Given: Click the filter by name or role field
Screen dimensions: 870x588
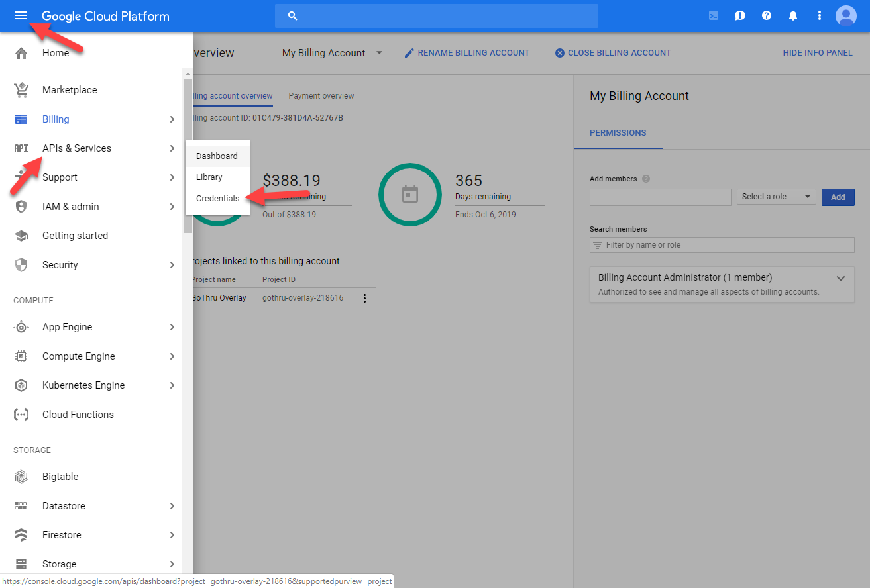Looking at the screenshot, I should click(722, 244).
